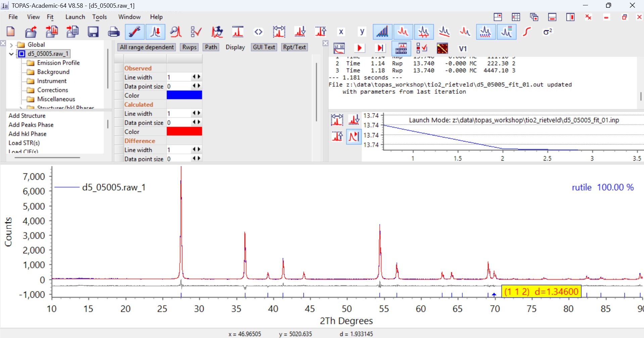Expand the Global tree node
This screenshot has height=338, width=644.
point(11,45)
